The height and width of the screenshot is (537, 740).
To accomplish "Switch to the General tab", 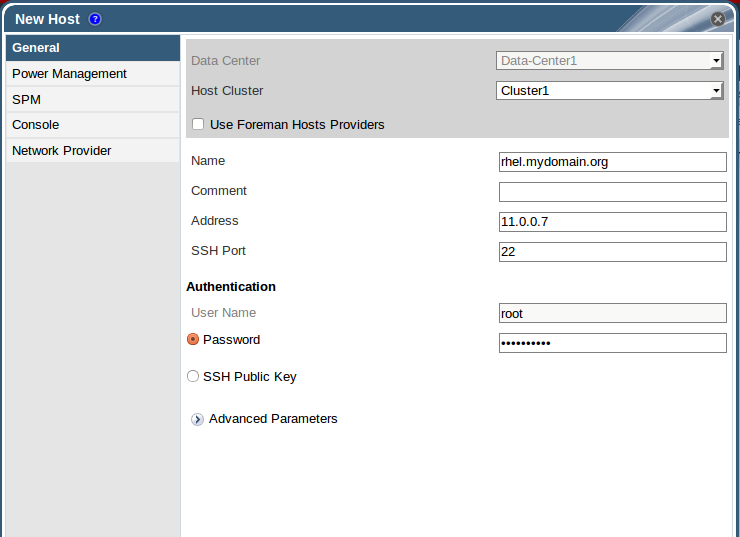I will click(92, 48).
